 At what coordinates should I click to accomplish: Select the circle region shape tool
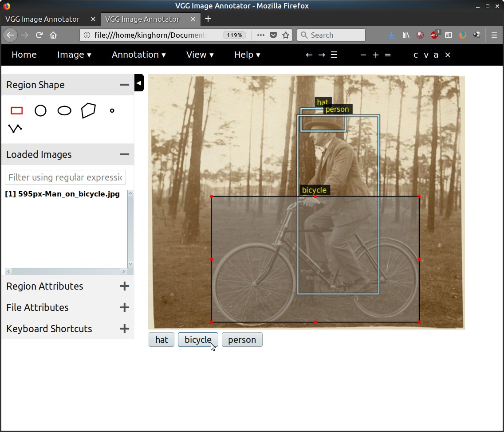[x=40, y=110]
